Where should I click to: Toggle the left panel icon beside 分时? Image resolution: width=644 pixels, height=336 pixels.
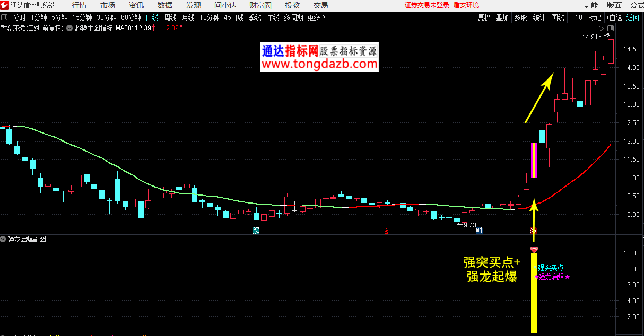5,17
